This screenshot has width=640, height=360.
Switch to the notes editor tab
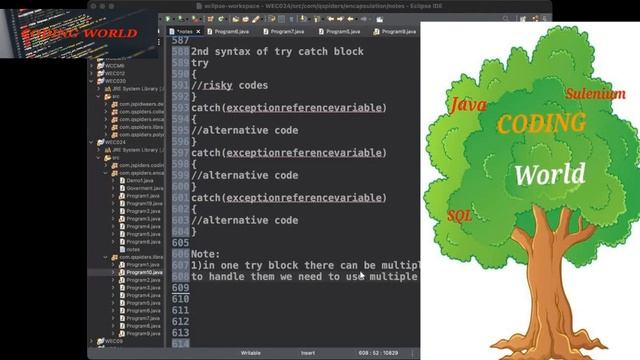(184, 31)
